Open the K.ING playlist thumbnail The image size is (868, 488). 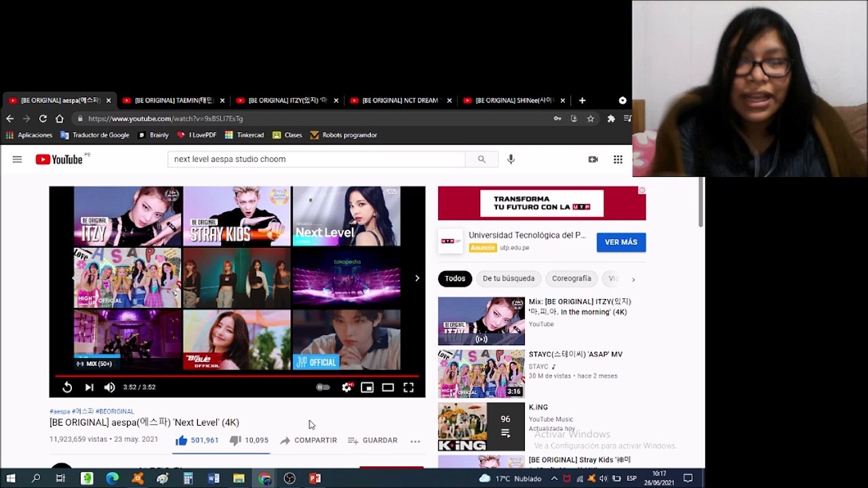point(481,427)
